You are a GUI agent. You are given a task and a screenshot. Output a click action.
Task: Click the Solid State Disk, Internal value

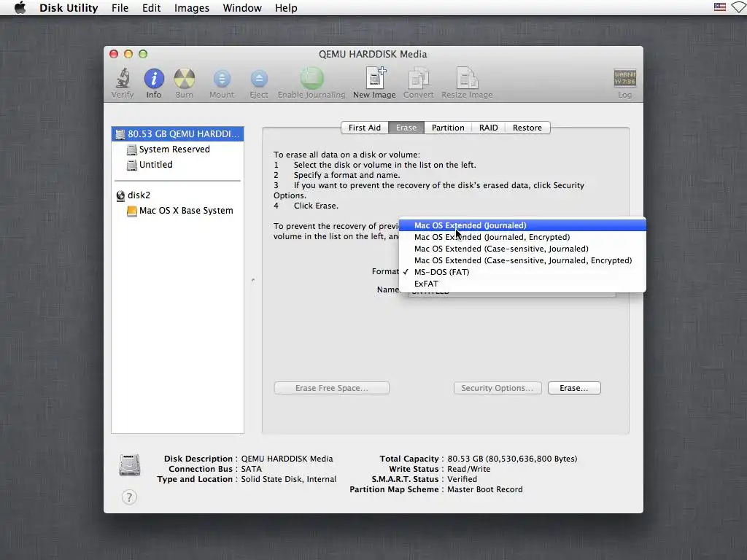tap(289, 479)
